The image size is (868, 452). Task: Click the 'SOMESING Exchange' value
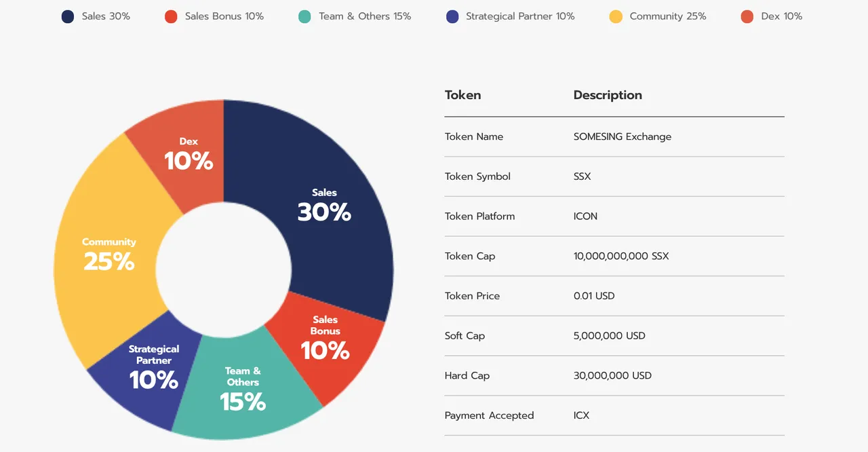click(x=623, y=136)
